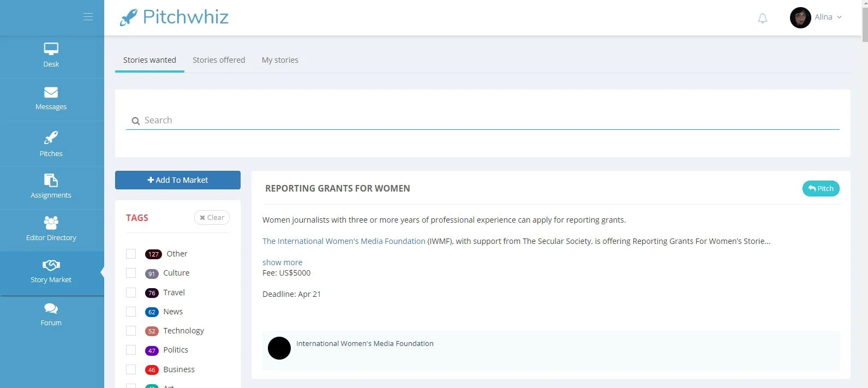Click the Pitch button on grant story
The image size is (868, 388).
821,188
